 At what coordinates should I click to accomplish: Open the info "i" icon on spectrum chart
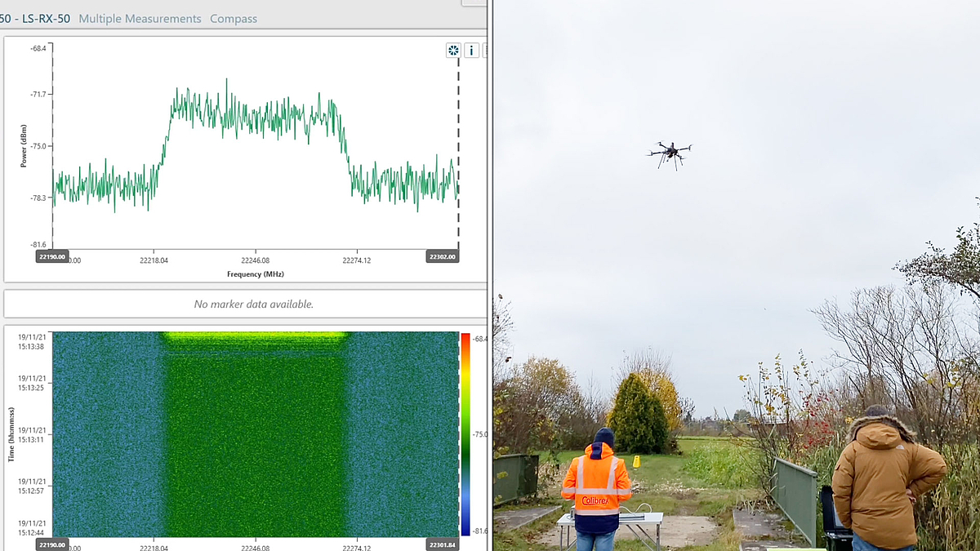pos(471,51)
